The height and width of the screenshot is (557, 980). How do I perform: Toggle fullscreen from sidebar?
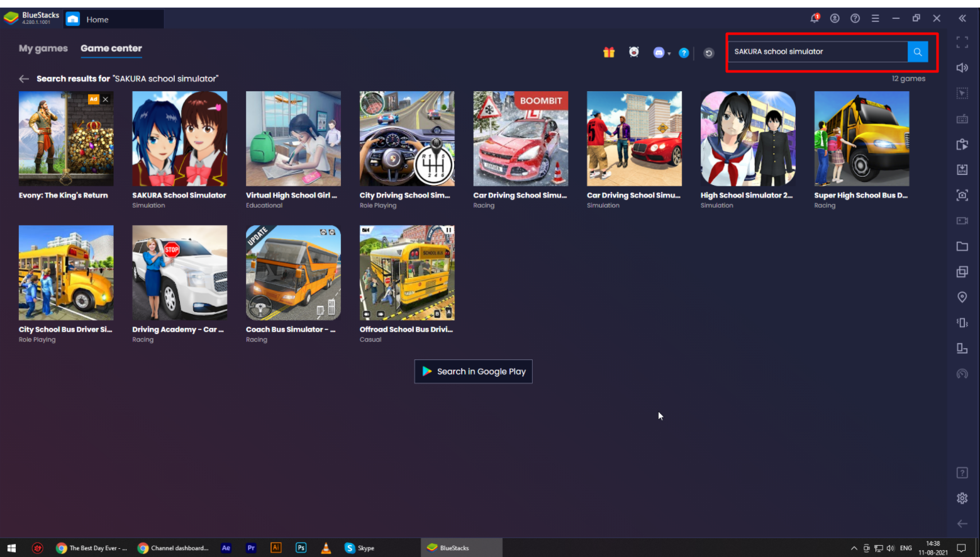[x=962, y=42]
